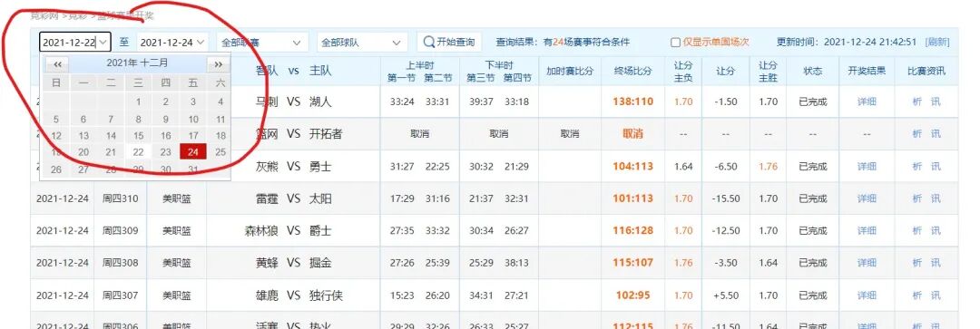Click 析 analysis link for 马刺 VS 湖人
Image resolution: width=980 pixels, height=329 pixels.
pyautogui.click(x=916, y=102)
